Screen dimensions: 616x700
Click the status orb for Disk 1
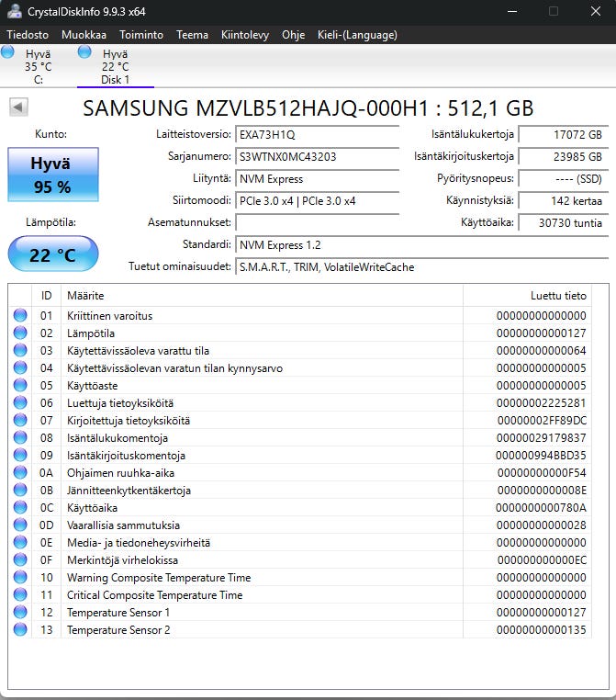[84, 51]
